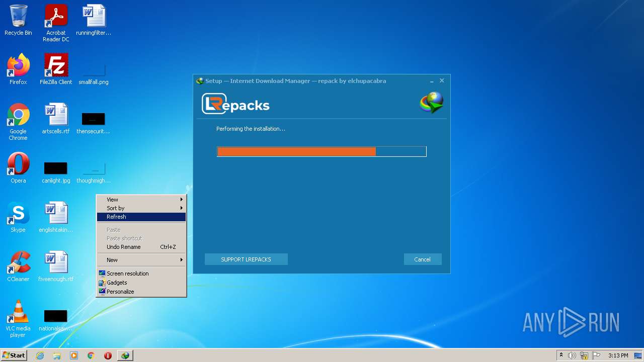The height and width of the screenshot is (362, 644).
Task: Launch Google Chrome desktop shortcut
Action: (18, 122)
